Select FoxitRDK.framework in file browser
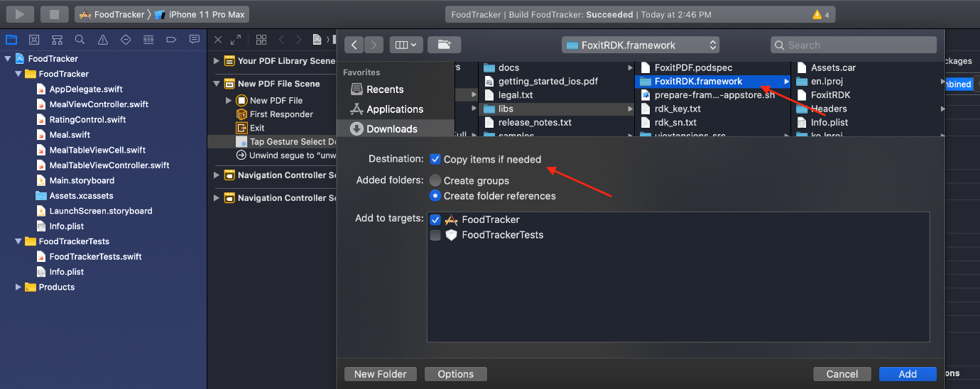Image resolution: width=980 pixels, height=389 pixels. pos(713,82)
